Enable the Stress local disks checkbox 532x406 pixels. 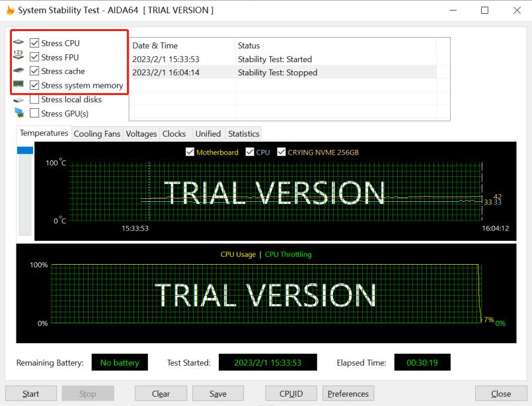(x=34, y=100)
